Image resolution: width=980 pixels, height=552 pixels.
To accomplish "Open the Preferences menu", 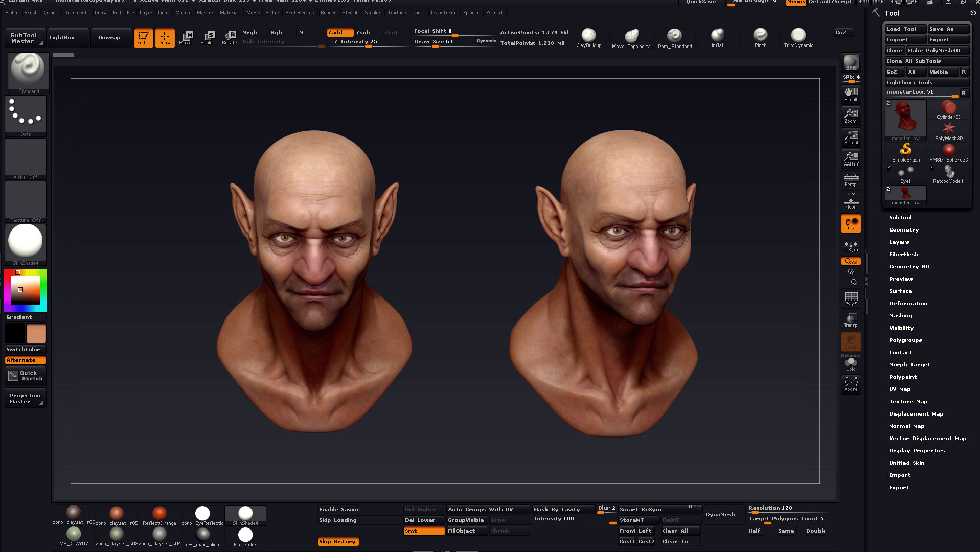I will click(300, 13).
